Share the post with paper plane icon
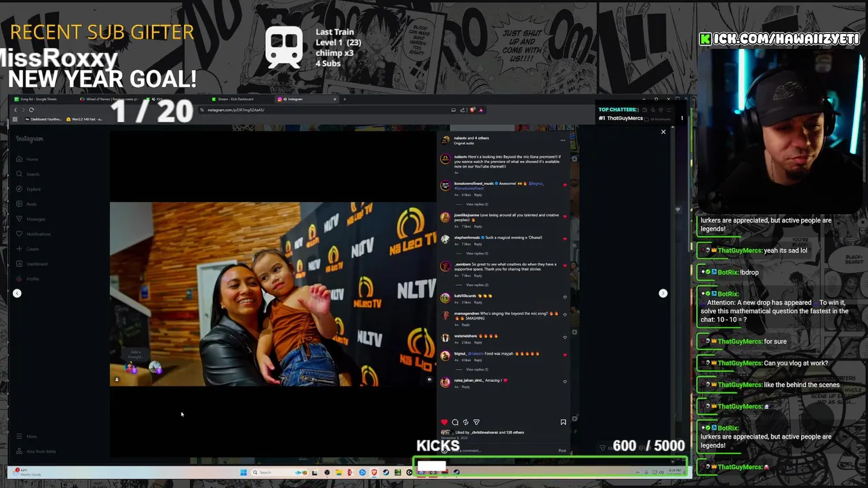868x488 pixels. (x=476, y=422)
